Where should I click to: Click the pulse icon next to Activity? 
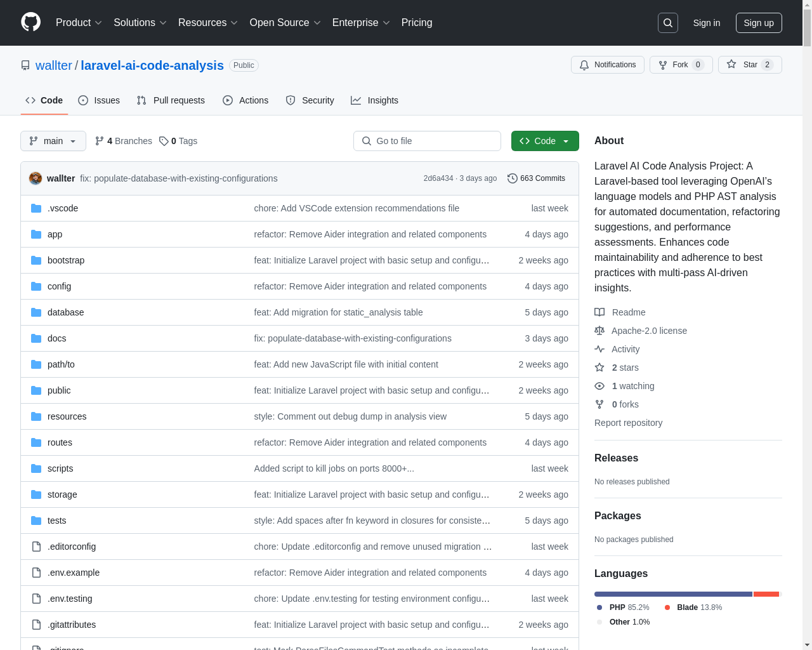pyautogui.click(x=599, y=349)
